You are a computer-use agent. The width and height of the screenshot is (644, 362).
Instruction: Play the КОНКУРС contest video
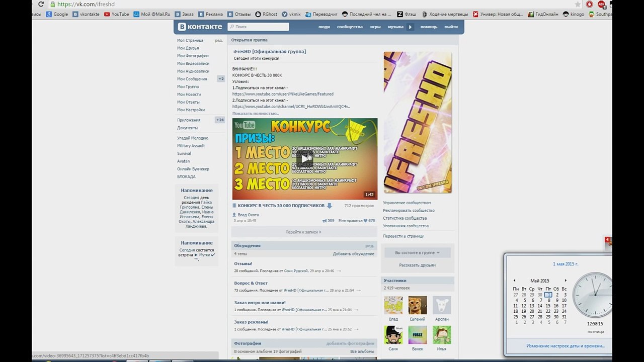(x=305, y=159)
